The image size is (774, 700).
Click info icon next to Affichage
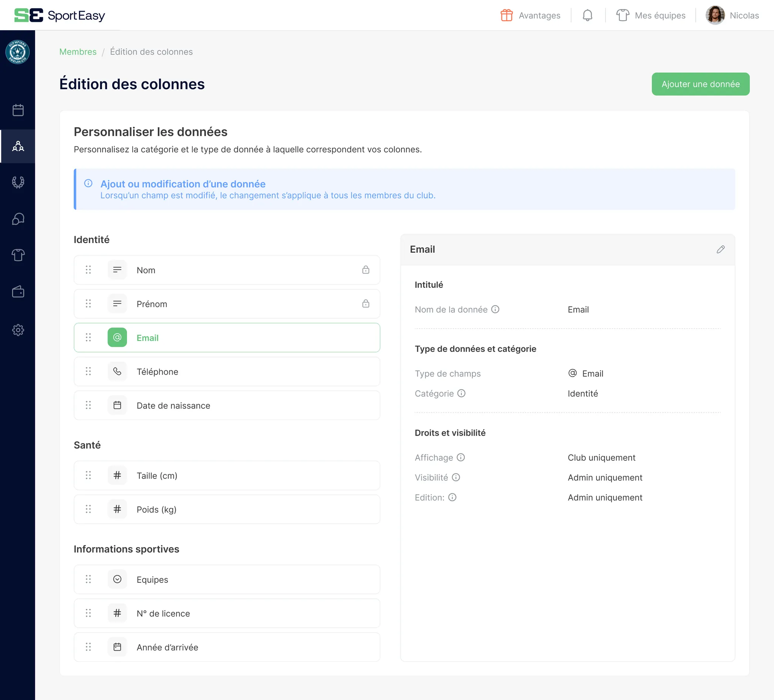[460, 457]
